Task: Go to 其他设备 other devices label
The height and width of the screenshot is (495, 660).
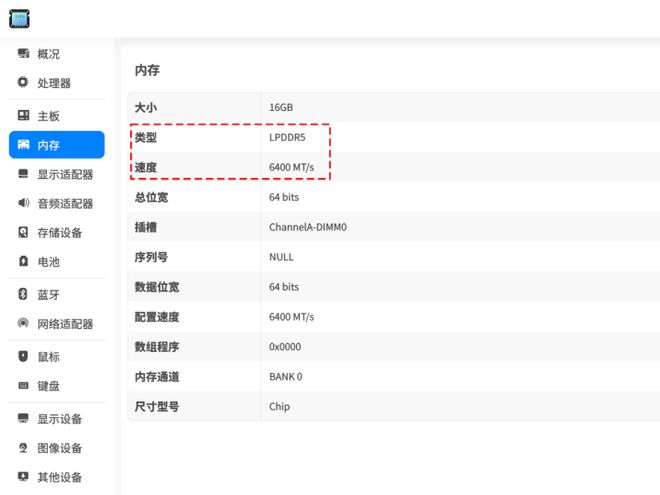Action: pos(59,477)
